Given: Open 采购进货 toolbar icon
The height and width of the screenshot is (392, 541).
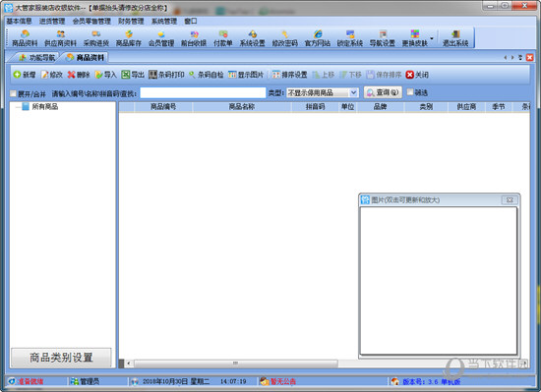Looking at the screenshot, I should click(x=96, y=38).
